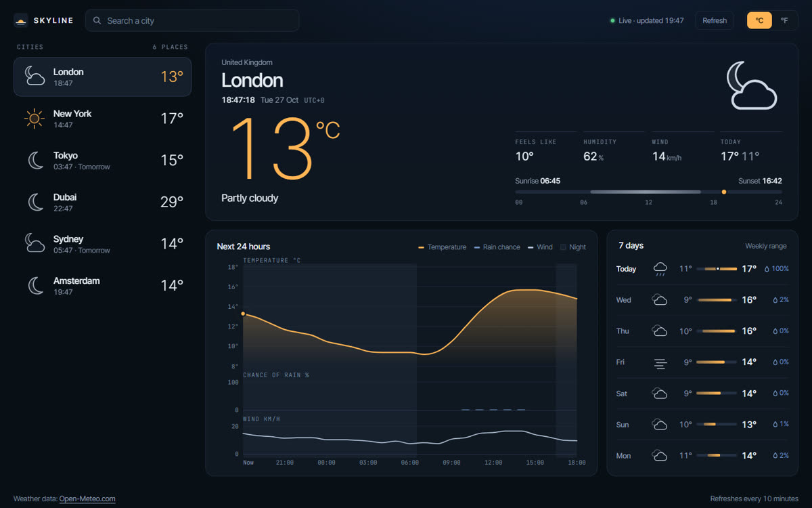
Task: Click the humidity value 62%
Action: [x=593, y=156]
